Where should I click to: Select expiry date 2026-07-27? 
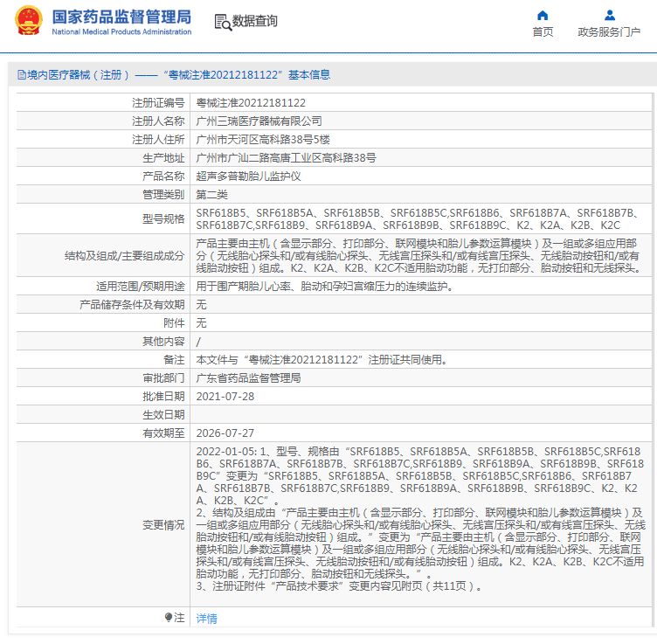click(225, 433)
